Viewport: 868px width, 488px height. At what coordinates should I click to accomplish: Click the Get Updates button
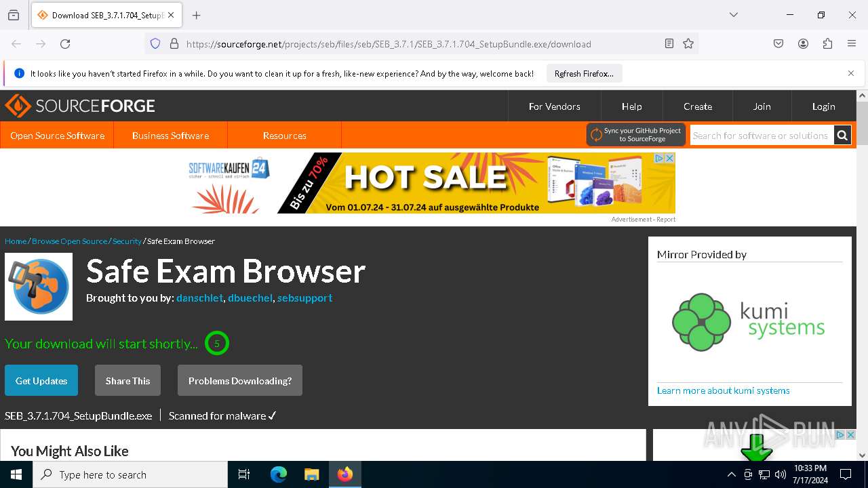click(x=41, y=380)
